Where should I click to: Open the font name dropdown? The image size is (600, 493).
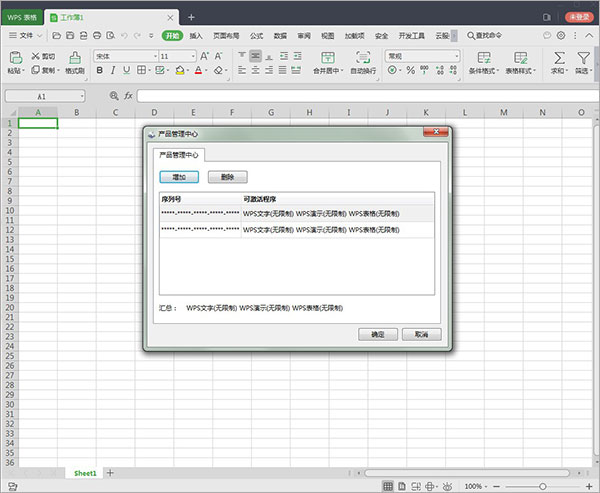click(x=155, y=56)
